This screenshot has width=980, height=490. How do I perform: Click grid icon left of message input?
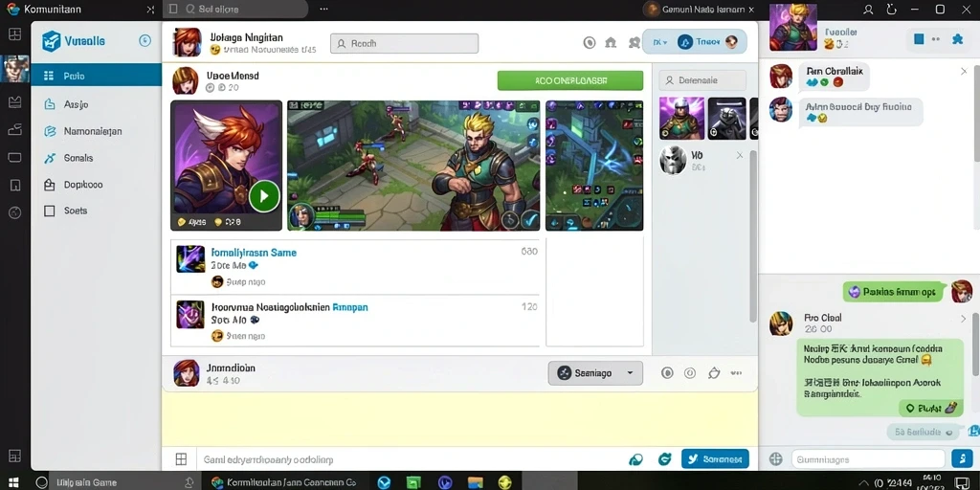(181, 460)
